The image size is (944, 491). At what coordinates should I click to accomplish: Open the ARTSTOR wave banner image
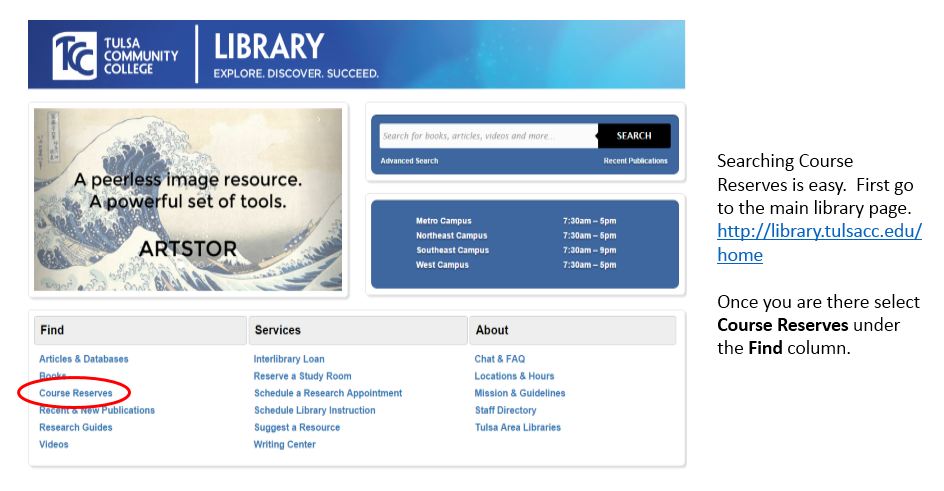click(x=188, y=200)
